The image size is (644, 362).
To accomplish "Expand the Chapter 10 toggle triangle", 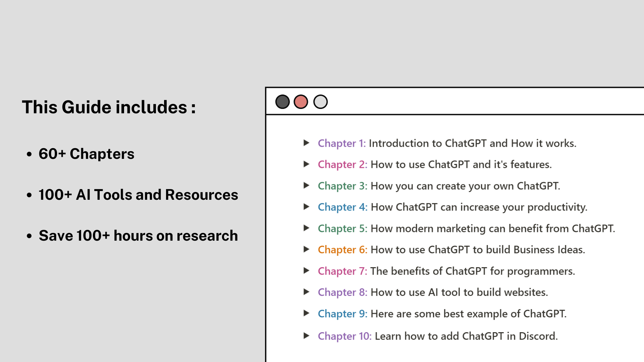I will 306,336.
